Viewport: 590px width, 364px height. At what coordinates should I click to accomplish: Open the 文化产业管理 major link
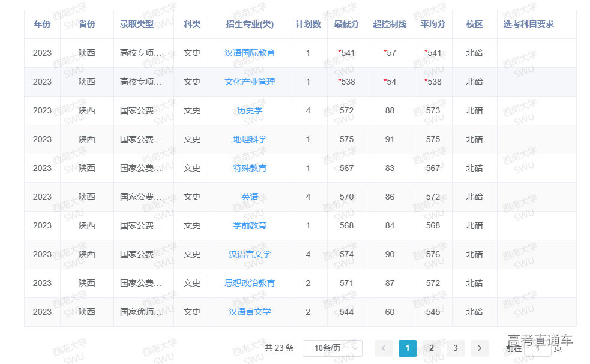tap(250, 82)
